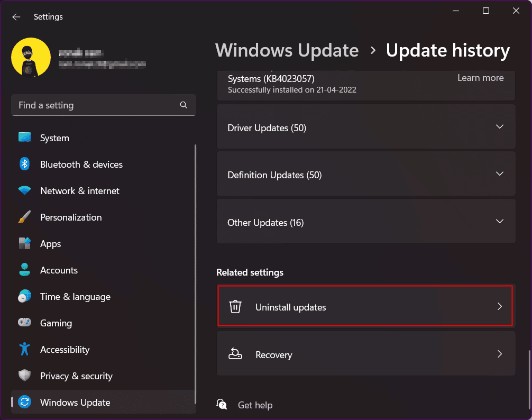
Task: Open Recovery settings
Action: (x=366, y=353)
